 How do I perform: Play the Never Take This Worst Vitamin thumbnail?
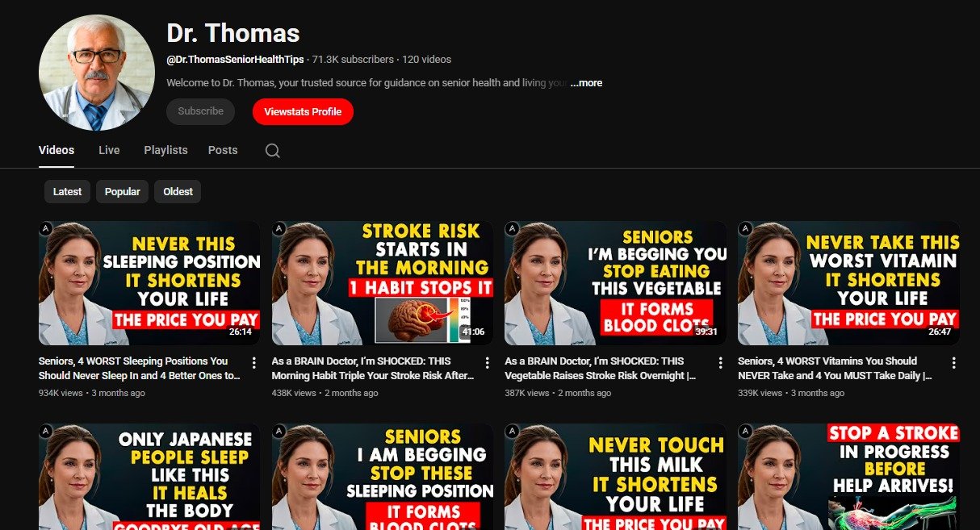(x=848, y=283)
